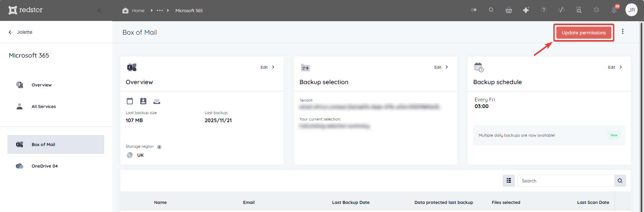Click the mailbox tray icon in Overview card

coord(157,101)
